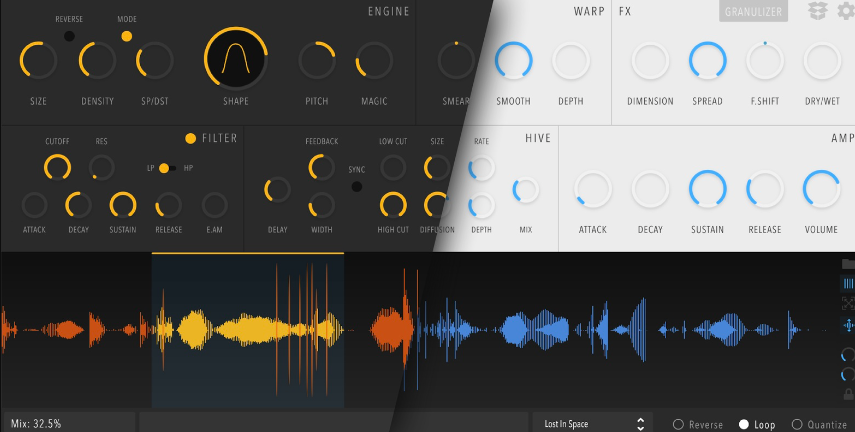Open the settings gear icon
The image size is (855, 432).
846,11
